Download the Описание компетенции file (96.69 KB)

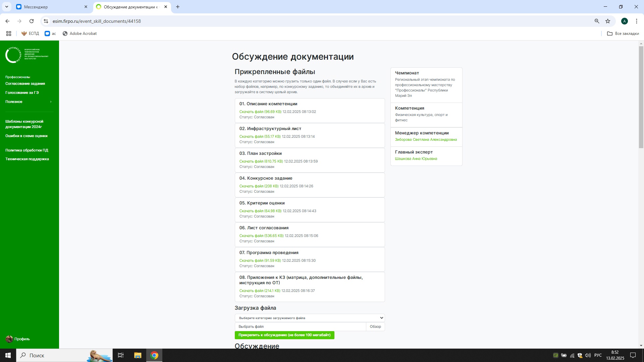tap(260, 112)
